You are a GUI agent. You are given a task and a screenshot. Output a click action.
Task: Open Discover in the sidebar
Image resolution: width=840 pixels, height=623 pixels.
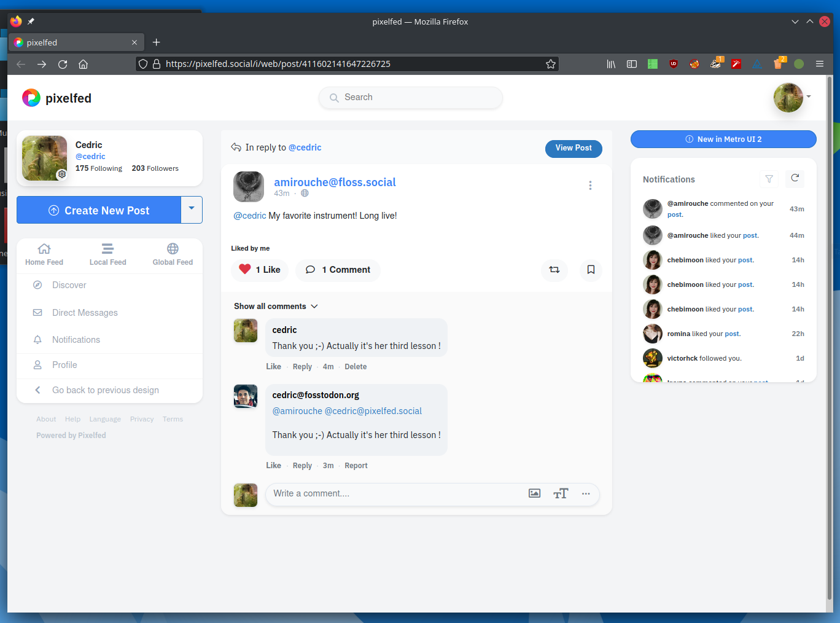(x=109, y=285)
